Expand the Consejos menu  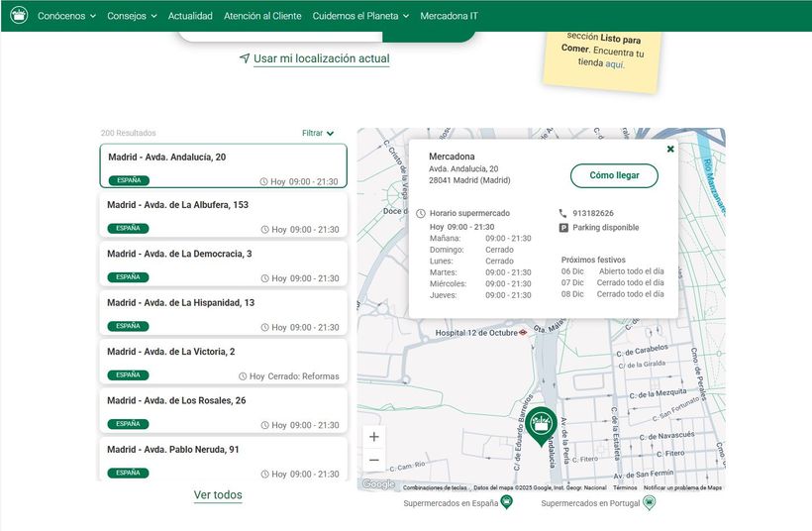(x=132, y=16)
